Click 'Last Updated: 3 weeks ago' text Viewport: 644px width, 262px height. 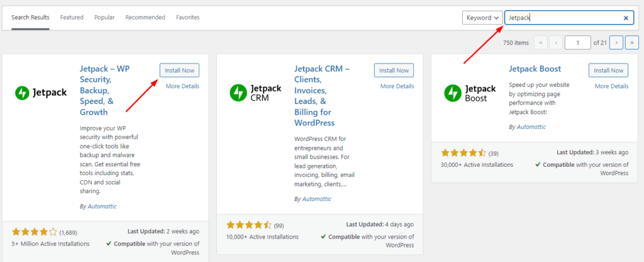click(592, 152)
